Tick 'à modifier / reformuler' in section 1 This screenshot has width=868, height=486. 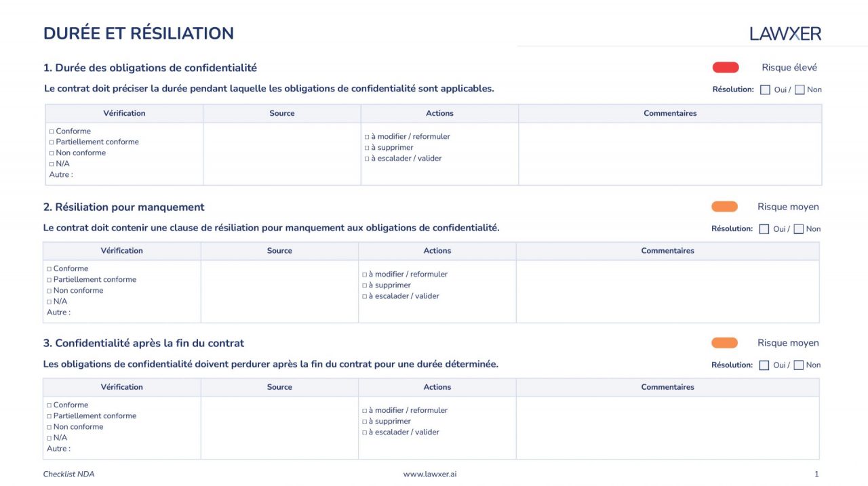click(367, 137)
